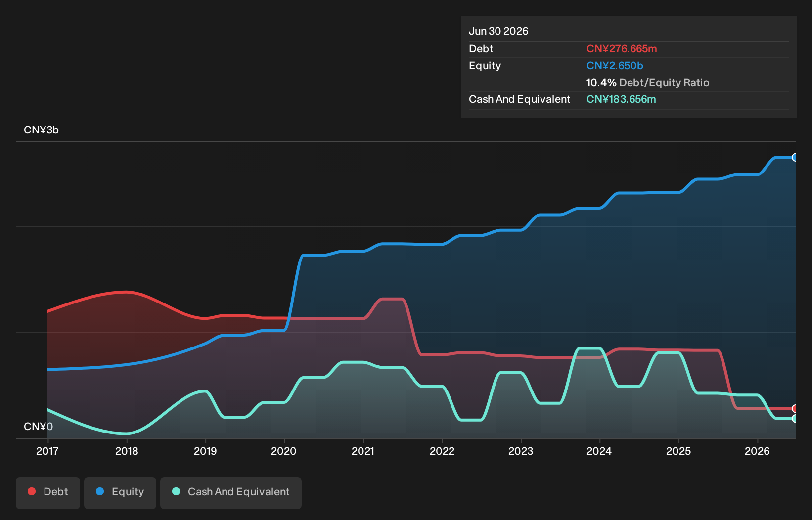Select the blue Equity endpoint marker
This screenshot has height=520, width=812.
(x=795, y=157)
